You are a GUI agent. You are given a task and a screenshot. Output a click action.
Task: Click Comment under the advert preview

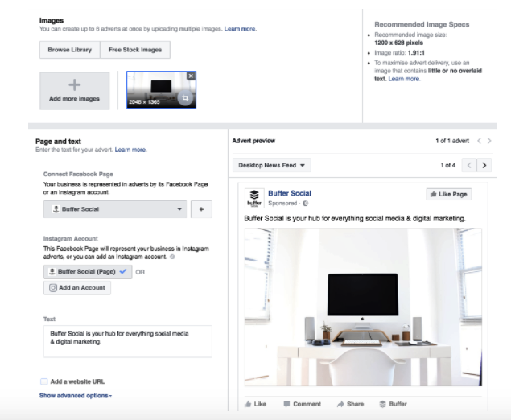302,404
